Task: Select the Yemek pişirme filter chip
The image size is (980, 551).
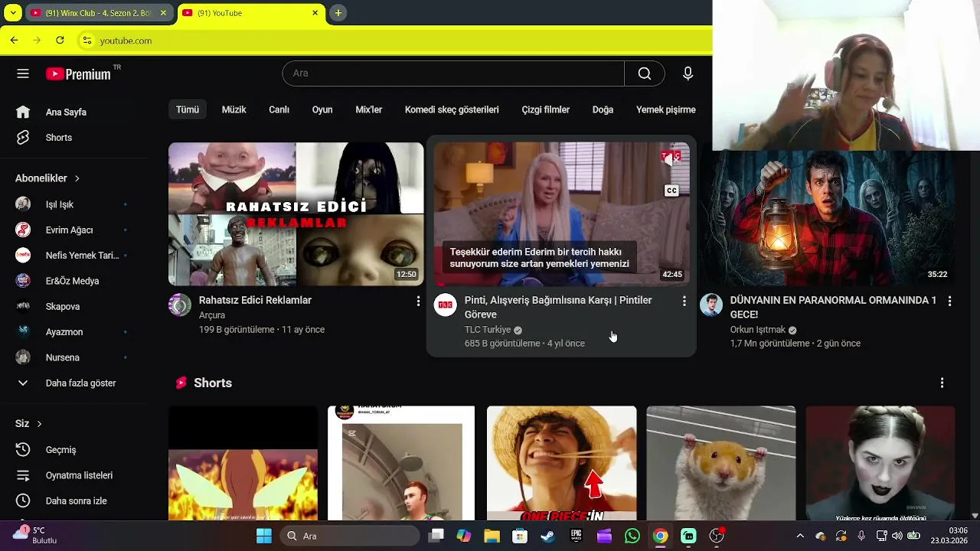Action: [x=666, y=110]
